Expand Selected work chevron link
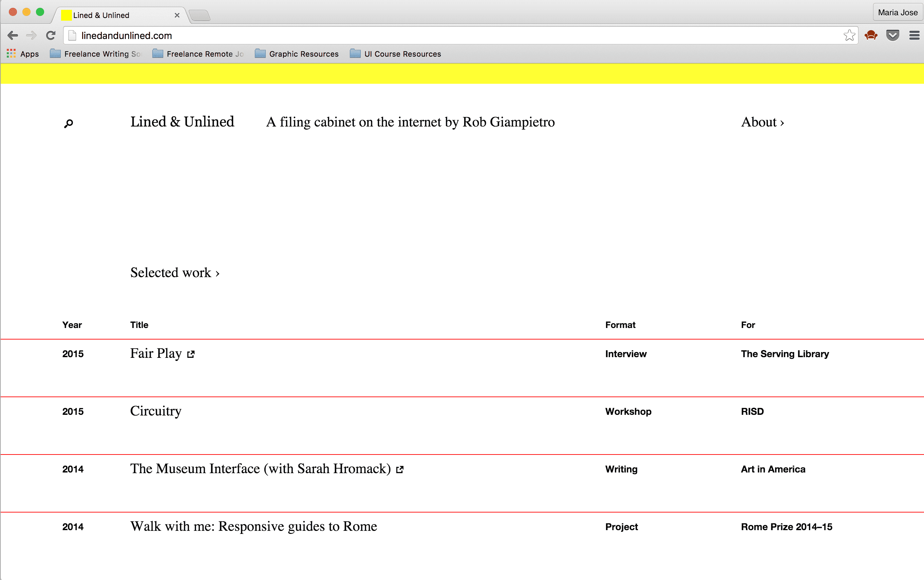This screenshot has height=580, width=924. (175, 273)
